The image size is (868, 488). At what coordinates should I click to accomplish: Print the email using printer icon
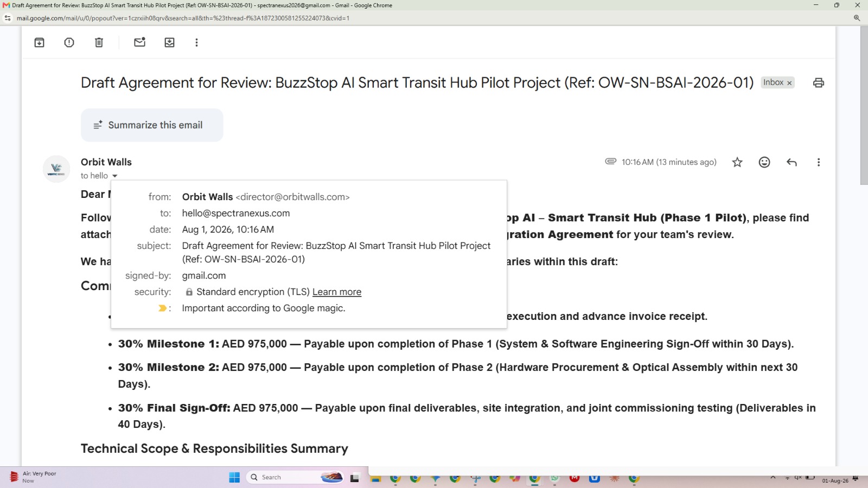click(x=819, y=83)
